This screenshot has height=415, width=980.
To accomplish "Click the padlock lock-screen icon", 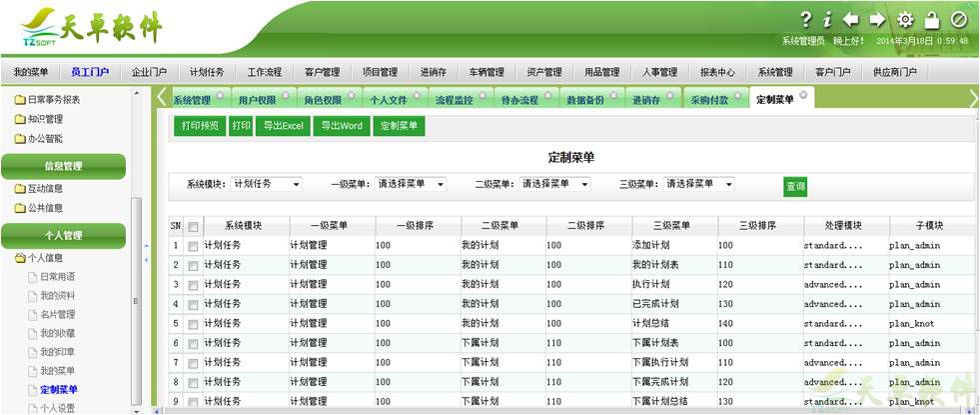I will click(x=932, y=19).
